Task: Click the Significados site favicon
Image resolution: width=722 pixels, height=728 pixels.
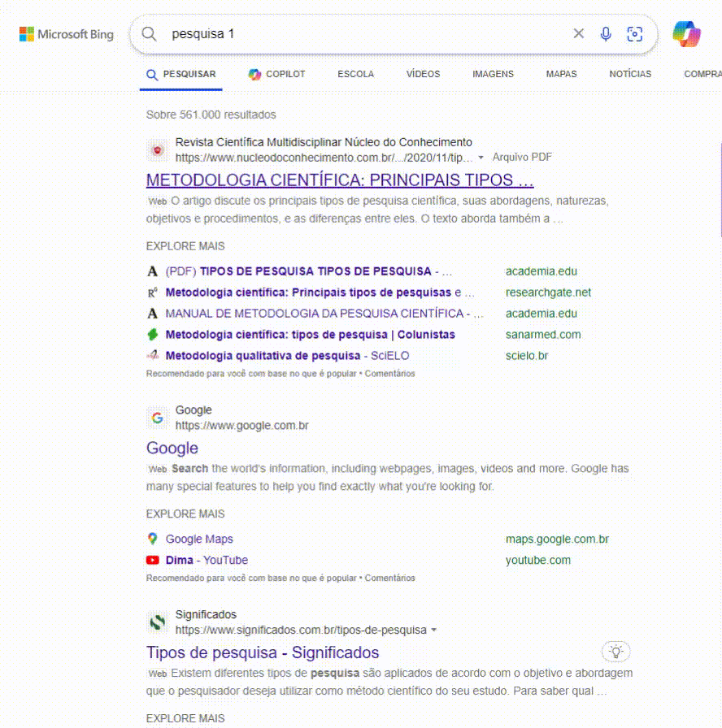Action: (x=158, y=622)
